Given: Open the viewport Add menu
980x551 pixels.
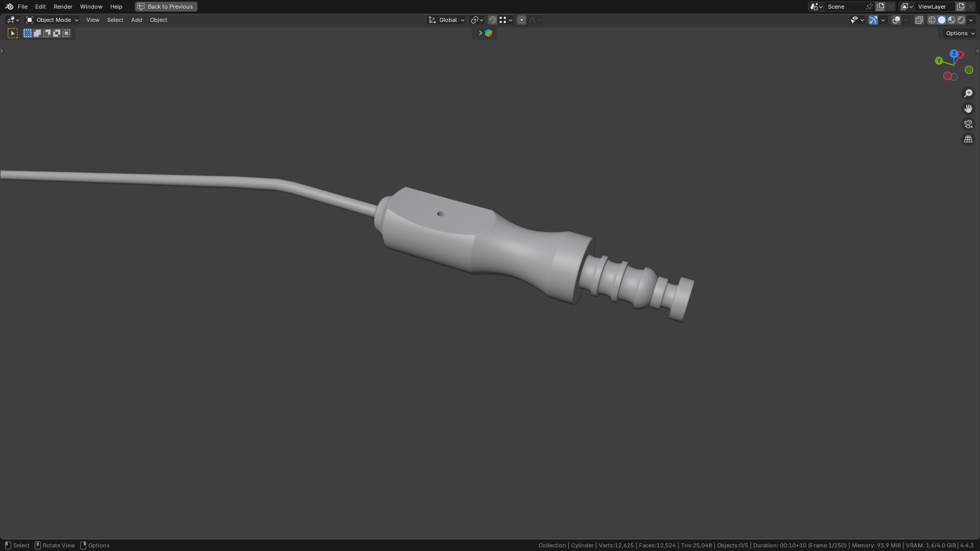Looking at the screenshot, I should pyautogui.click(x=136, y=20).
